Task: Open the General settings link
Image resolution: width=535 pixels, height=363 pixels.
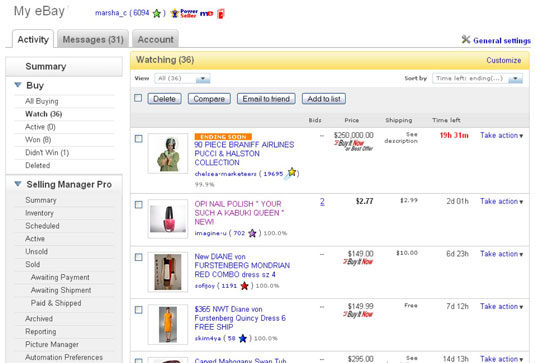Action: tap(502, 41)
